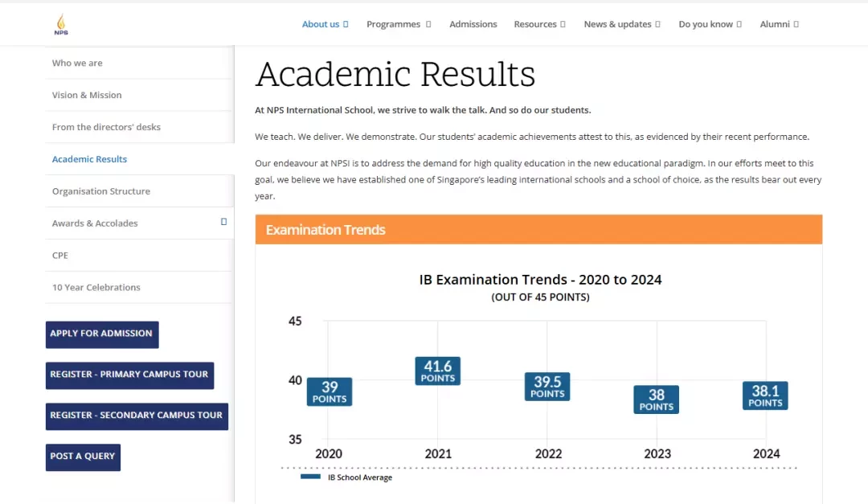Click Register - Secondary Campus Tour button
The width and height of the screenshot is (868, 504).
(137, 416)
